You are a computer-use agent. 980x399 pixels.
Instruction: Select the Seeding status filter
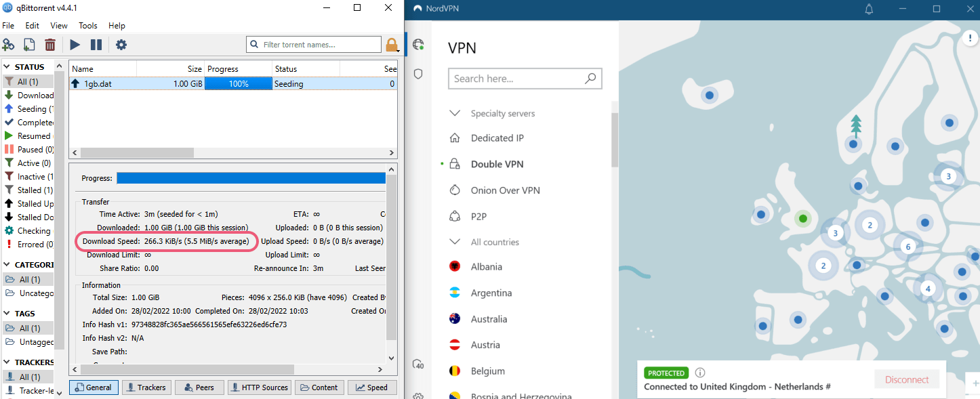(28, 109)
